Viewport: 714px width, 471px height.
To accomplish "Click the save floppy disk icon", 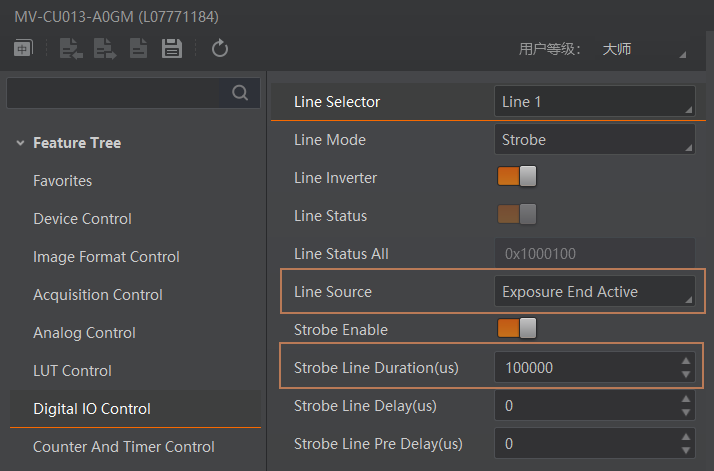I will (172, 48).
